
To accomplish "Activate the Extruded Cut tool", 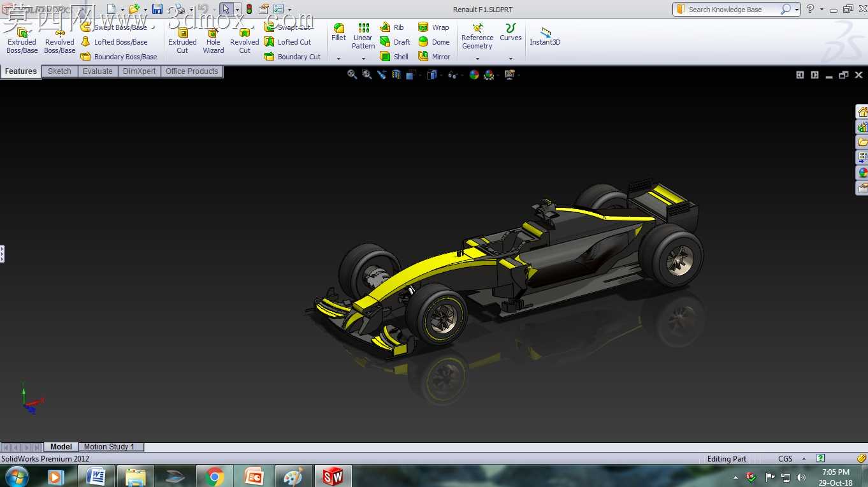I will [x=182, y=40].
